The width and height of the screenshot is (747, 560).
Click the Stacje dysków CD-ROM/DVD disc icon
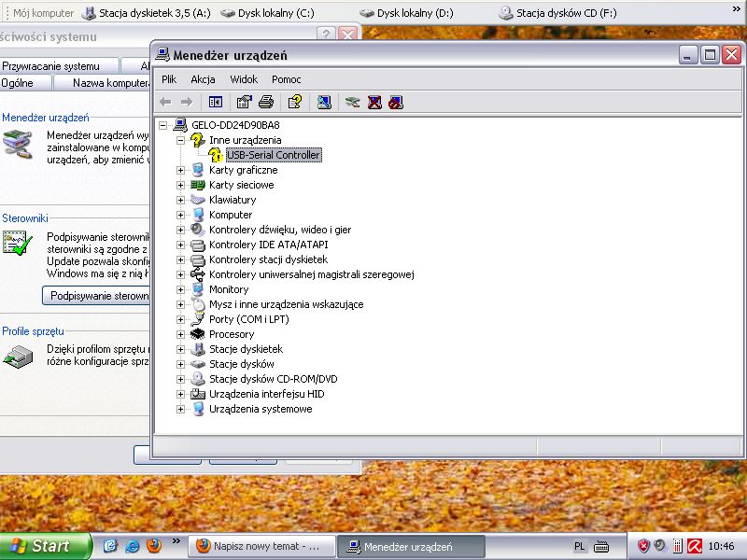click(198, 379)
